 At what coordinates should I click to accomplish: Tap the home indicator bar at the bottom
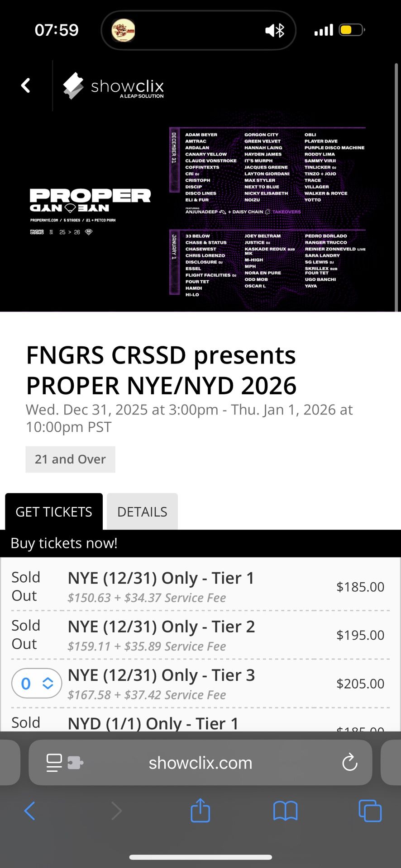(x=200, y=857)
